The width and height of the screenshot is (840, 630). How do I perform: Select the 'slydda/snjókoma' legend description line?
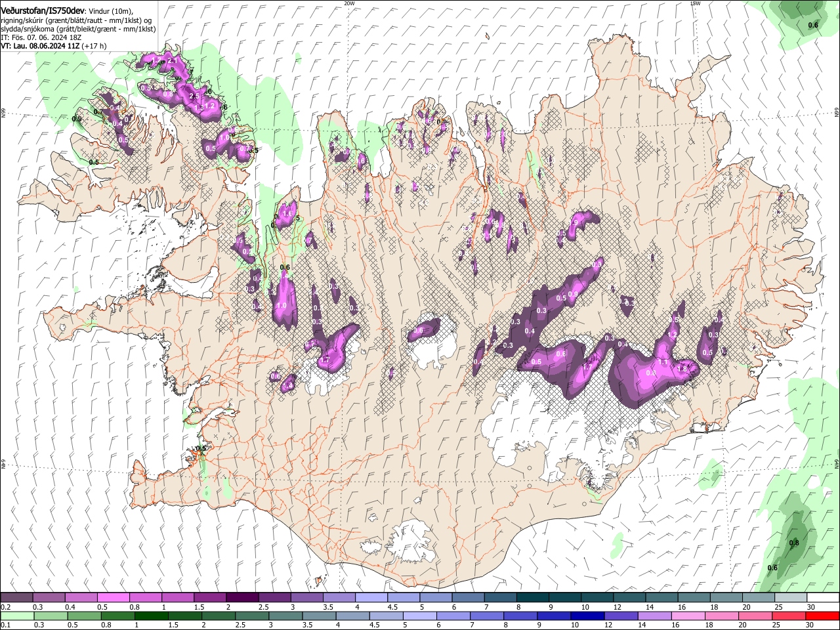tap(78, 29)
